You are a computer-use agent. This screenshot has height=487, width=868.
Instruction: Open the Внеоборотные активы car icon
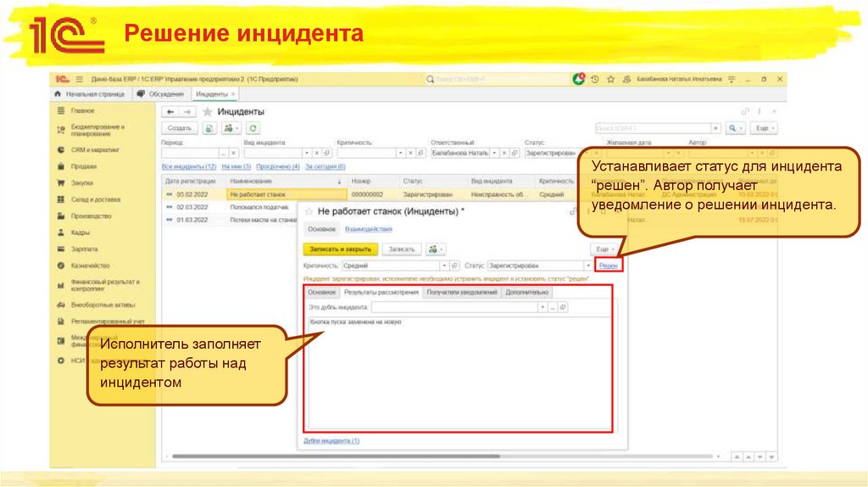(x=61, y=305)
